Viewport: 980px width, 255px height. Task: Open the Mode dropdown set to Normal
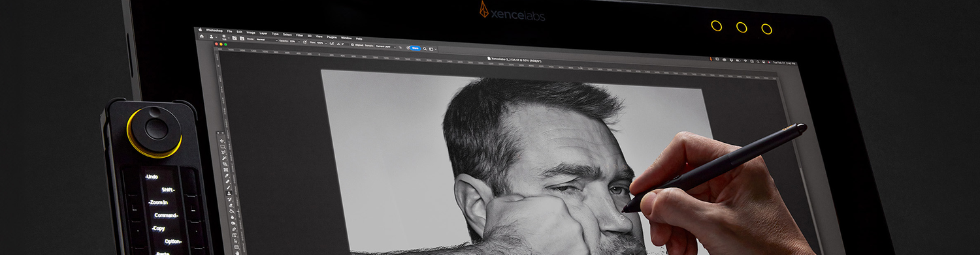pyautogui.click(x=267, y=40)
